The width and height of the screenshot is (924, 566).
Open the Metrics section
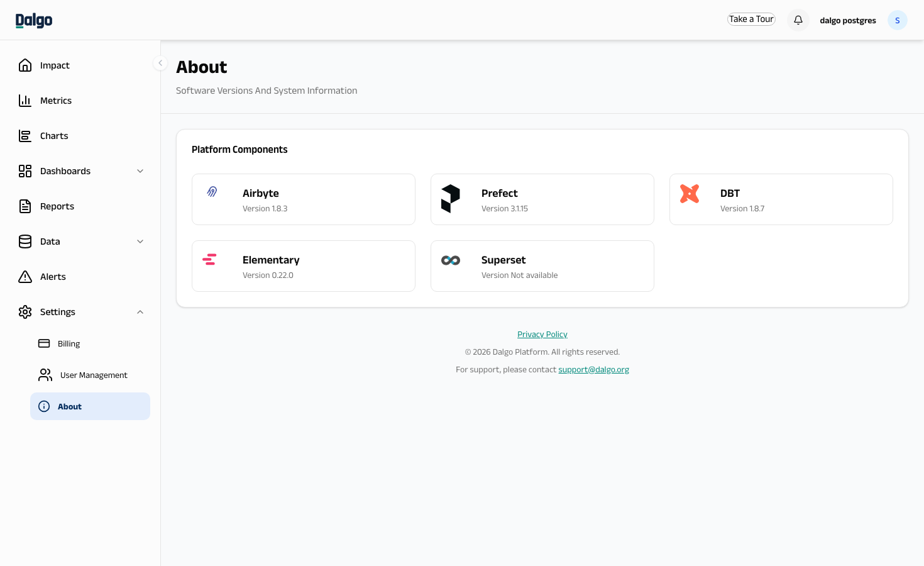tap(80, 101)
